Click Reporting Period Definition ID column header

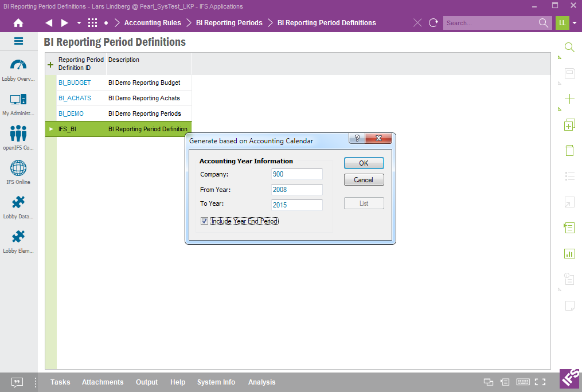coord(81,64)
